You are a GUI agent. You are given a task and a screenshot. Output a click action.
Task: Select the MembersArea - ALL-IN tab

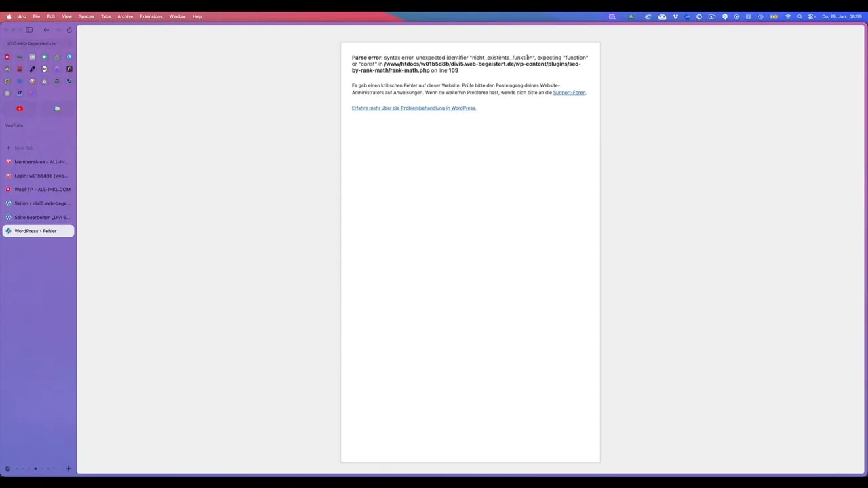(41, 161)
